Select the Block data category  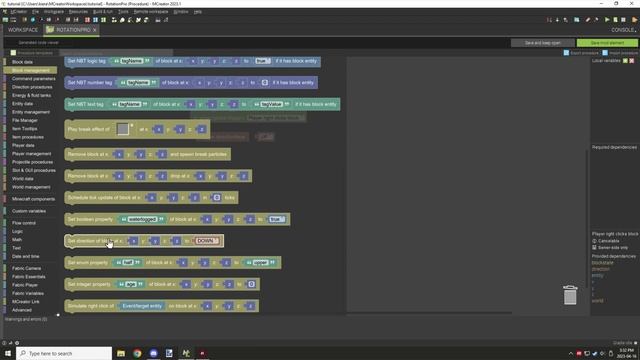click(x=22, y=62)
